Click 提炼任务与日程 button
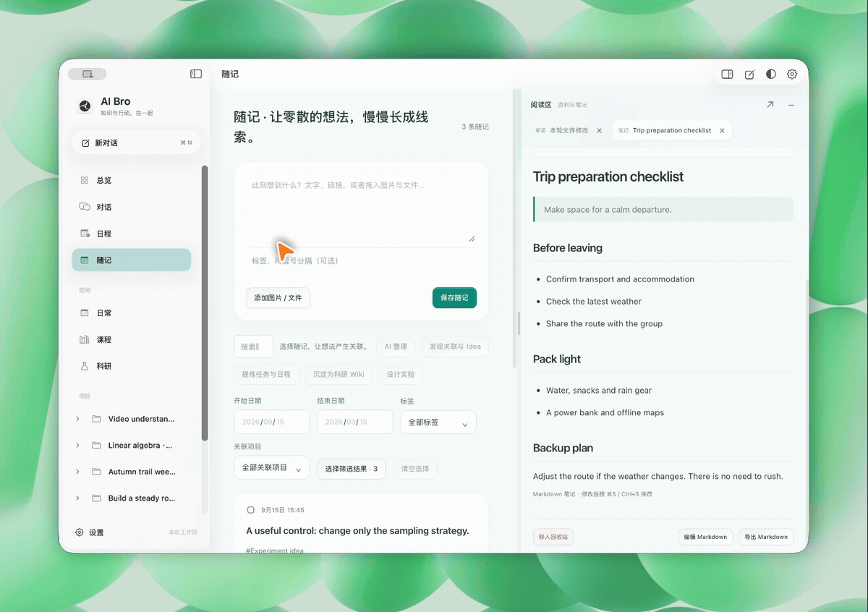Viewport: 868px width, 612px height. (x=266, y=375)
